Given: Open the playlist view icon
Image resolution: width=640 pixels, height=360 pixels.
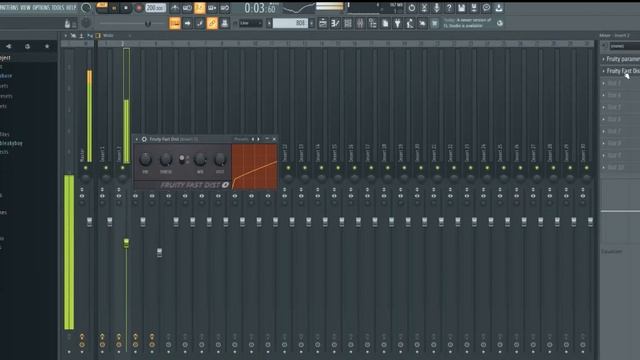Looking at the screenshot, I should [322, 23].
